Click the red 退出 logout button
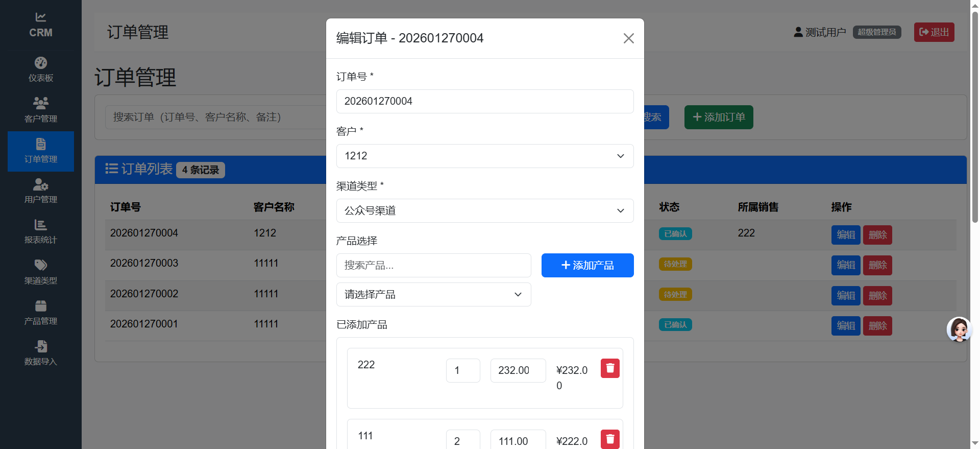This screenshot has height=449, width=980. click(934, 32)
